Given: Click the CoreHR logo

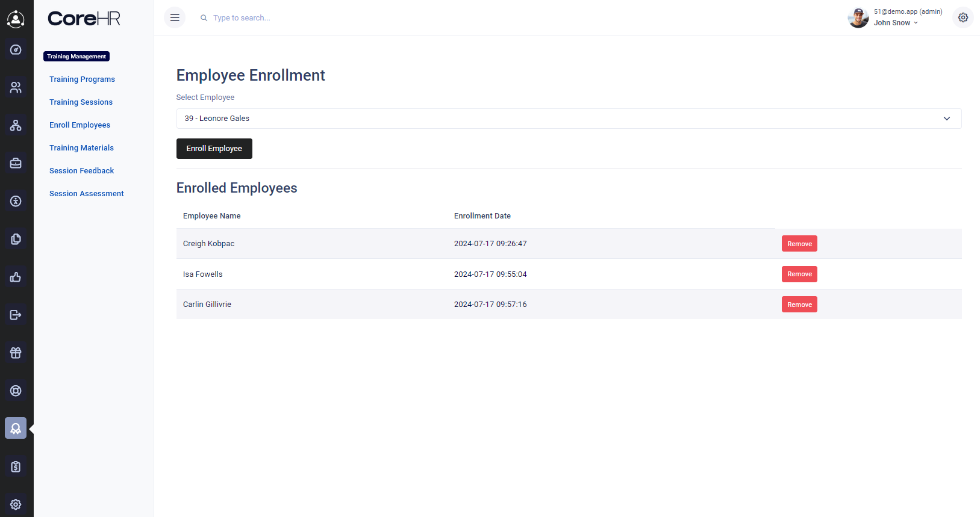Looking at the screenshot, I should point(84,19).
